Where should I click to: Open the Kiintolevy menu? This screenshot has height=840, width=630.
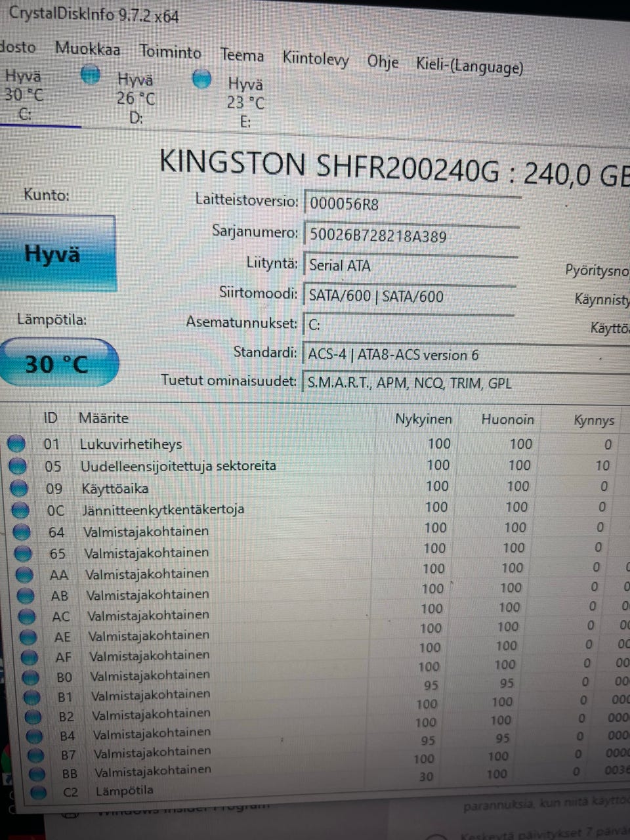316,58
